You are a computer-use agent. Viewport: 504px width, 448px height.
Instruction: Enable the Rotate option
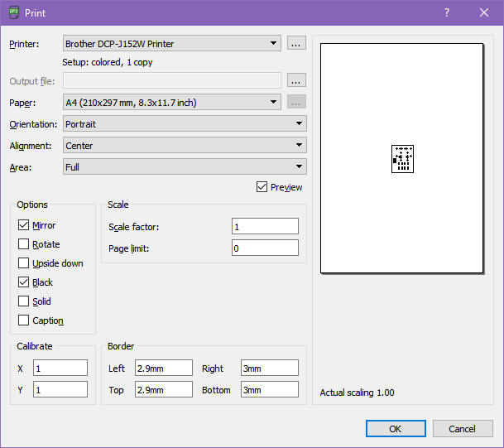23,244
